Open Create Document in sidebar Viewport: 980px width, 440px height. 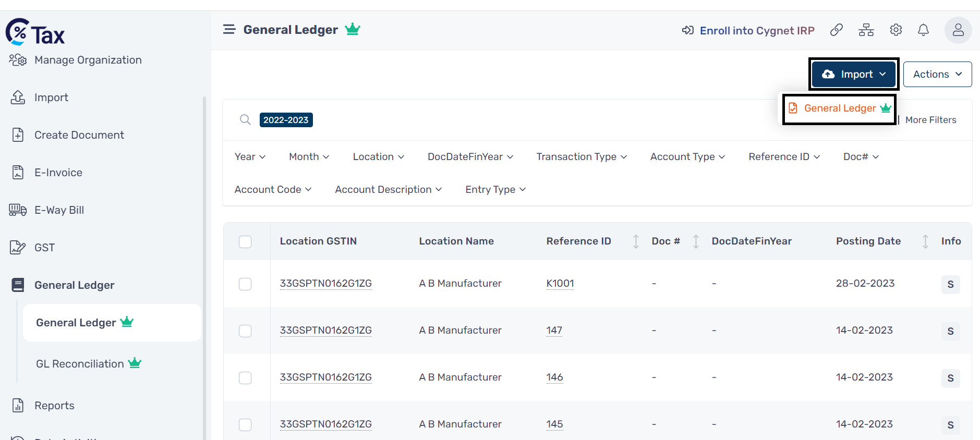[x=79, y=135]
